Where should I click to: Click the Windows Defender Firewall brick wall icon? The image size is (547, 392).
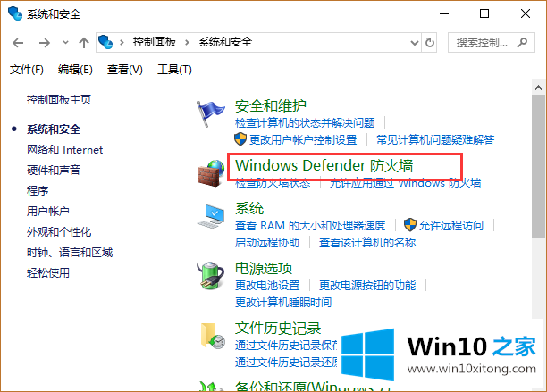[211, 173]
